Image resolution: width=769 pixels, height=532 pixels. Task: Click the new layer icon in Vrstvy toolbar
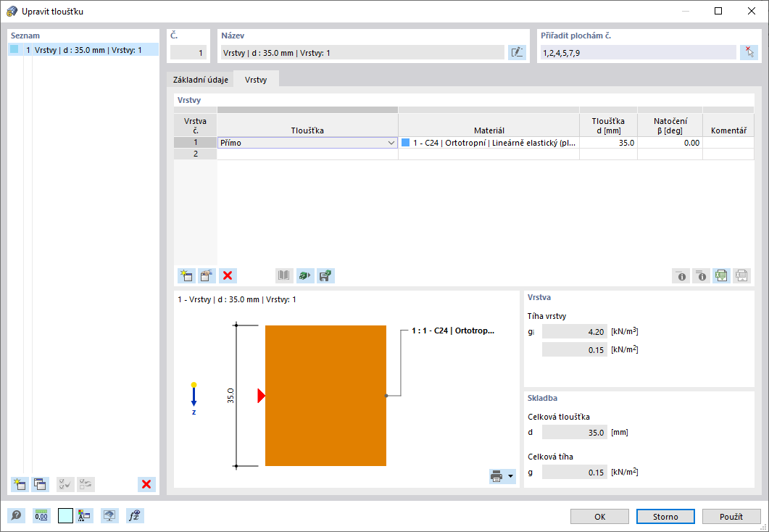[x=186, y=275]
